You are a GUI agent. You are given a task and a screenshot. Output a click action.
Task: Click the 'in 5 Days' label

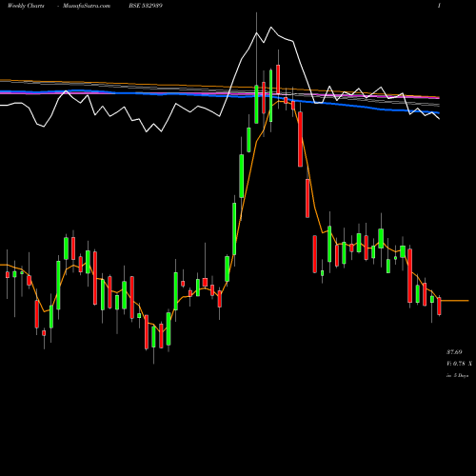(458, 375)
